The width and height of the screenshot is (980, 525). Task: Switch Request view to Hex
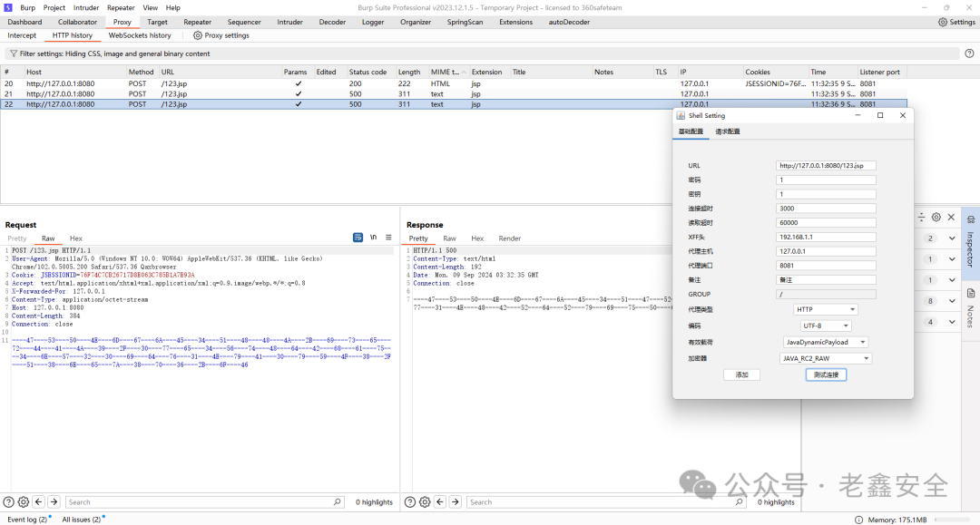[x=75, y=238]
